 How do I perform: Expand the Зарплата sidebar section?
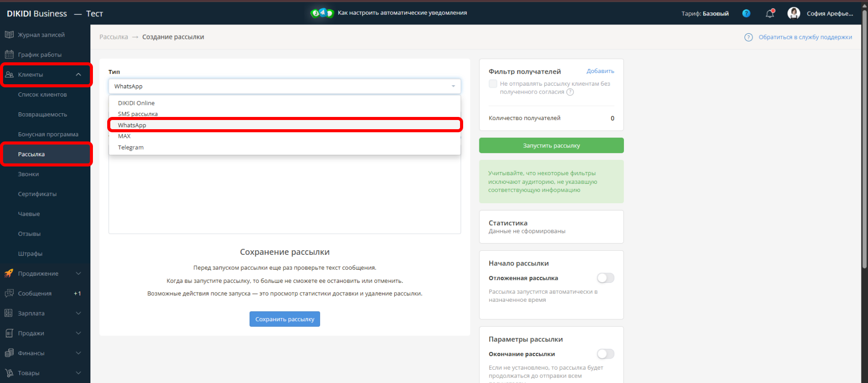click(78, 314)
